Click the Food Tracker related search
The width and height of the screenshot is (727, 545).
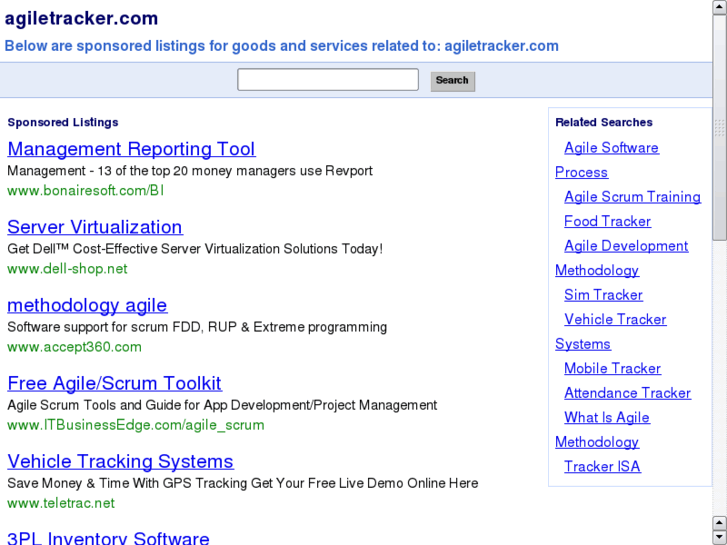coord(607,221)
